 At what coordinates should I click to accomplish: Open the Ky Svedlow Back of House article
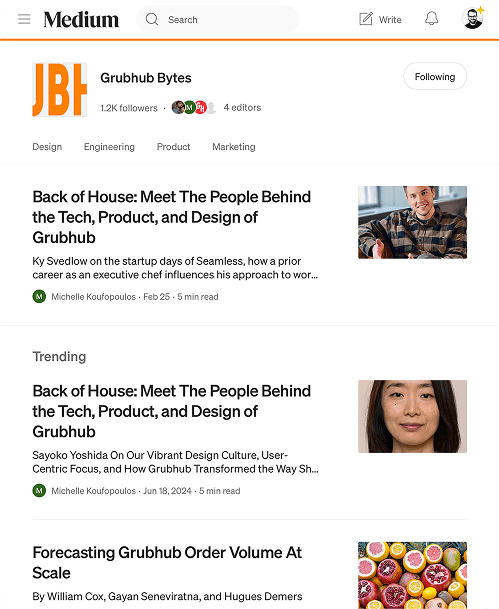click(x=172, y=217)
